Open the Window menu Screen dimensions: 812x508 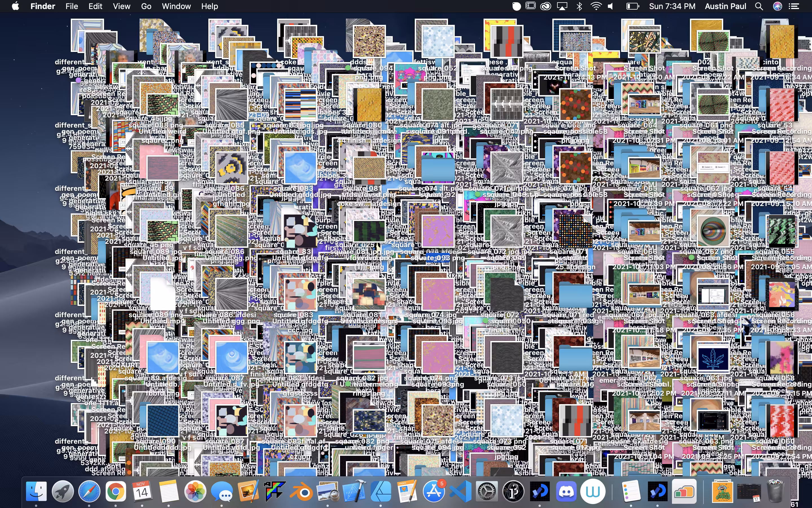coord(176,6)
